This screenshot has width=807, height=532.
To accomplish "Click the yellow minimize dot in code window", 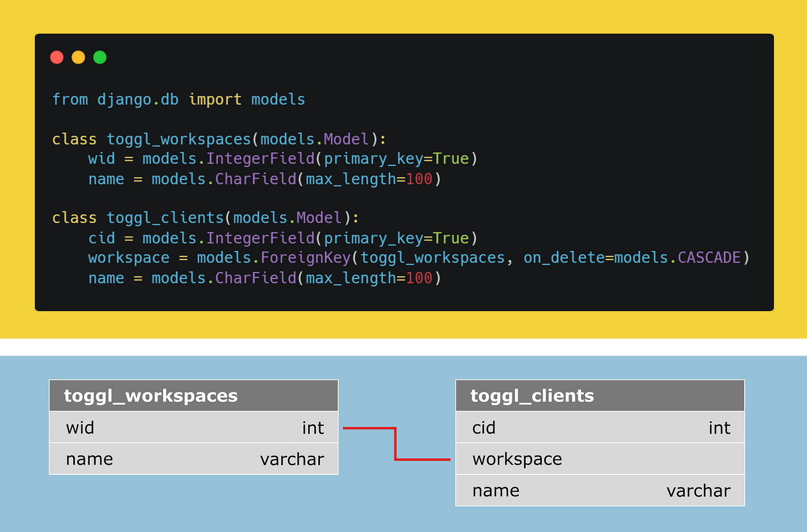I will 78,57.
